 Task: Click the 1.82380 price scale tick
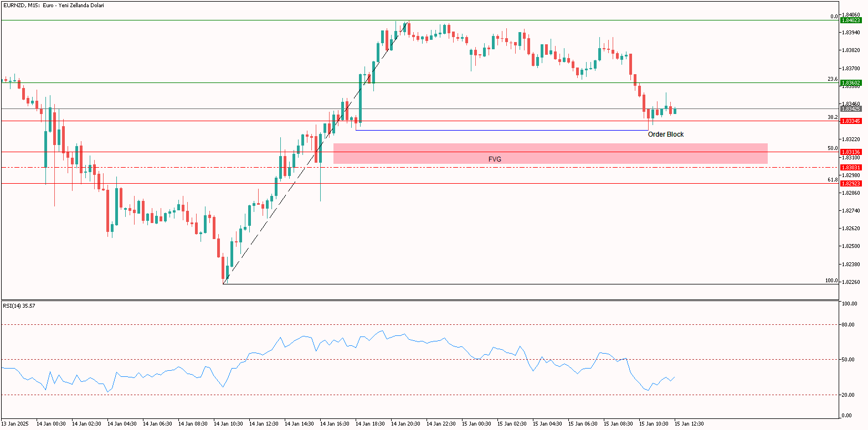851,265
